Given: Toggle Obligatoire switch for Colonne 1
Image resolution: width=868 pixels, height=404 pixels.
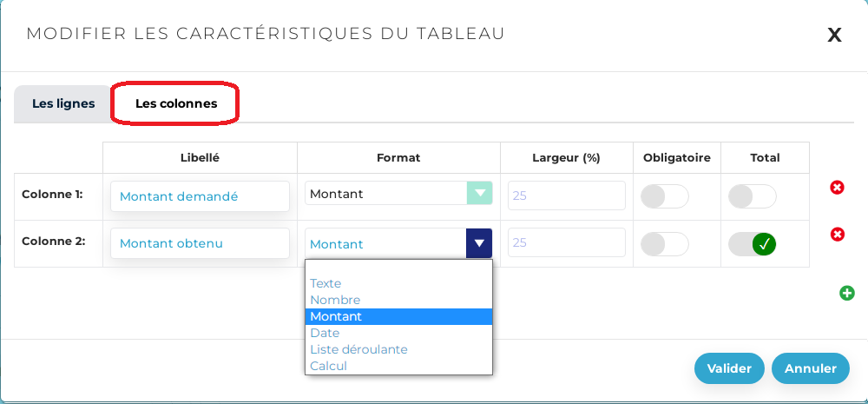Looking at the screenshot, I should coord(664,196).
